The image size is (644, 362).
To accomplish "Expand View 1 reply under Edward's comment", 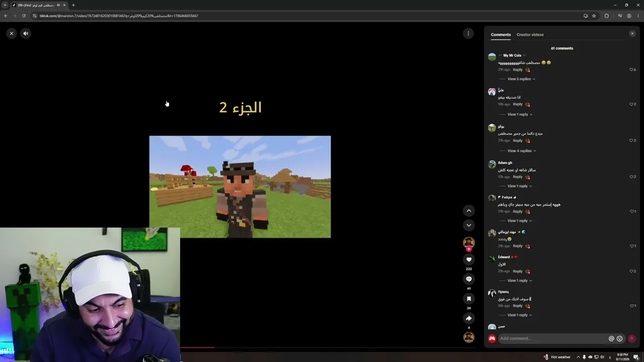I will [x=520, y=281].
